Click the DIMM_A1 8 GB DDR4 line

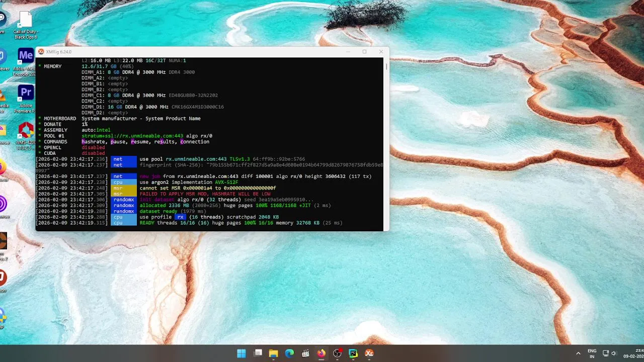point(138,72)
